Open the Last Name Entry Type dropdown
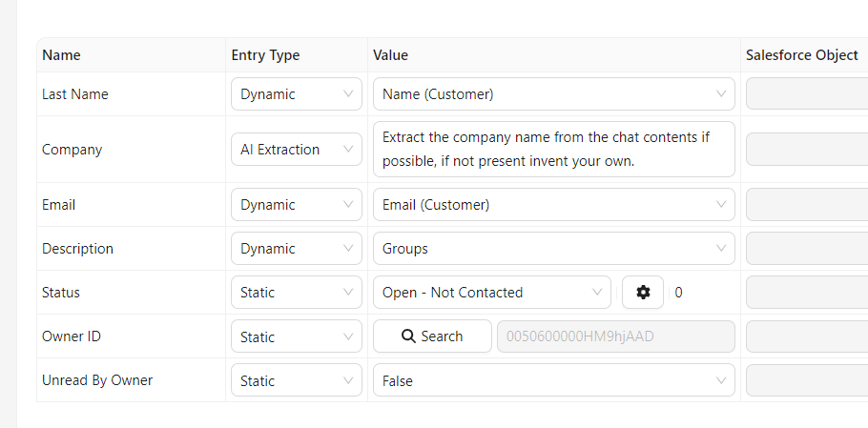This screenshot has width=868, height=428. coord(296,94)
